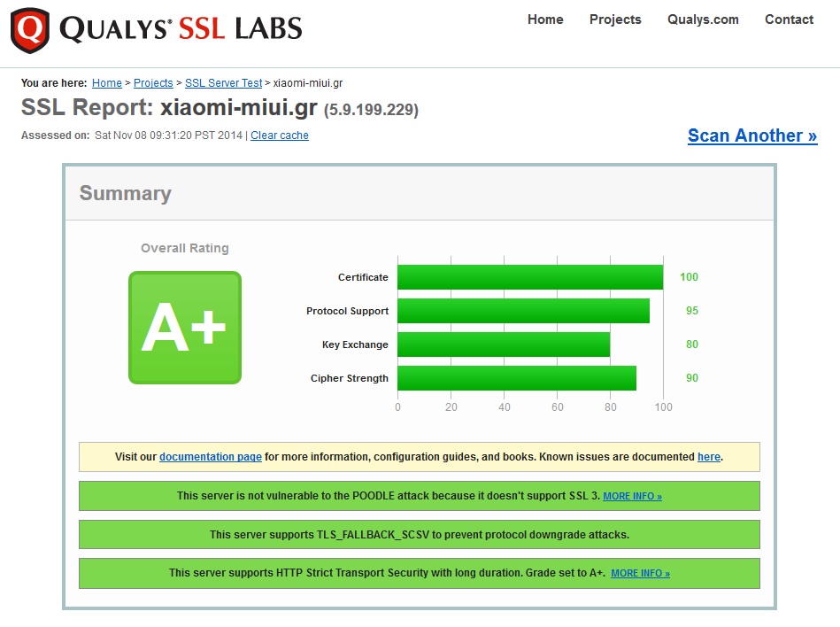Click the TLS_FALLBACK_SCSV notice banner
840x627 pixels.
[x=420, y=535]
